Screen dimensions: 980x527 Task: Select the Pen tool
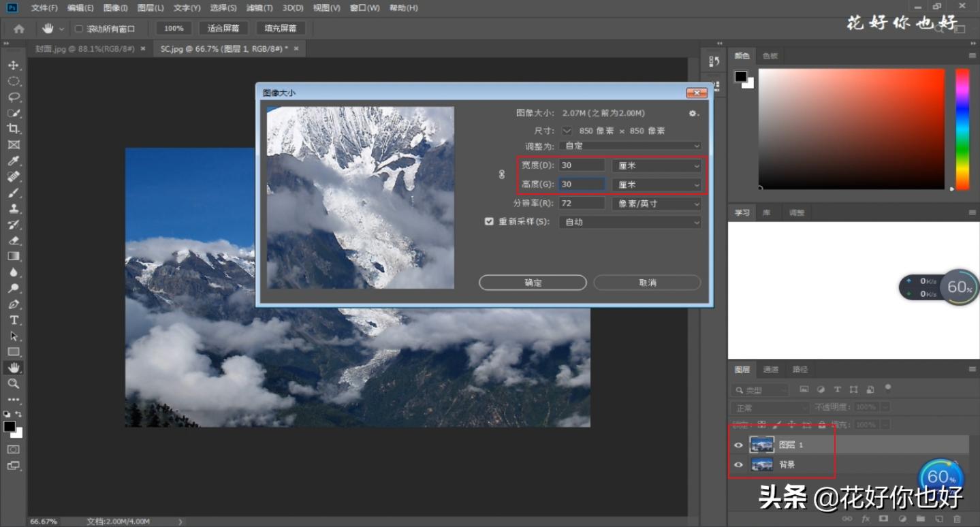tap(13, 304)
